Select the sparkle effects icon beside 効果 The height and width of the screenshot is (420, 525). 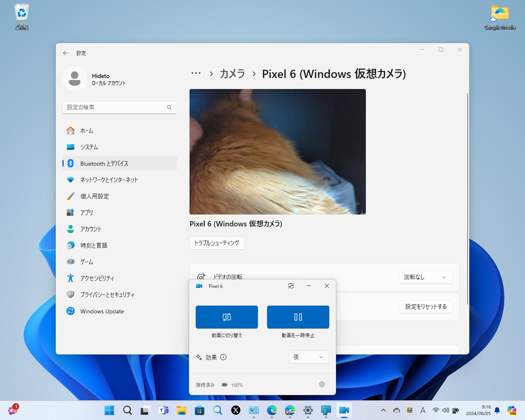click(x=199, y=357)
